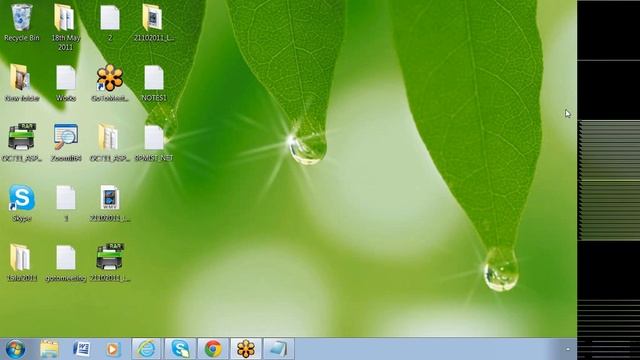The height and width of the screenshot is (360, 640).
Task: Switch to GoToMeeting on the taskbar
Action: coord(246,349)
